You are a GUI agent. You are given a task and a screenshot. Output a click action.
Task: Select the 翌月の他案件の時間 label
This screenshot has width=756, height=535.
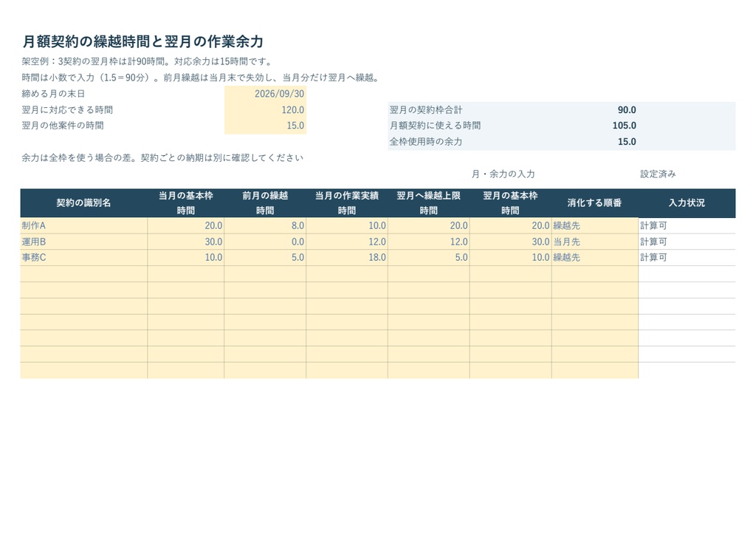[63, 126]
